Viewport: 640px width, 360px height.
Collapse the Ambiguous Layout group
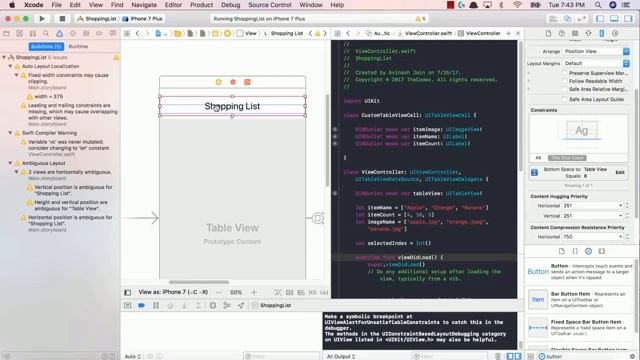(10, 163)
